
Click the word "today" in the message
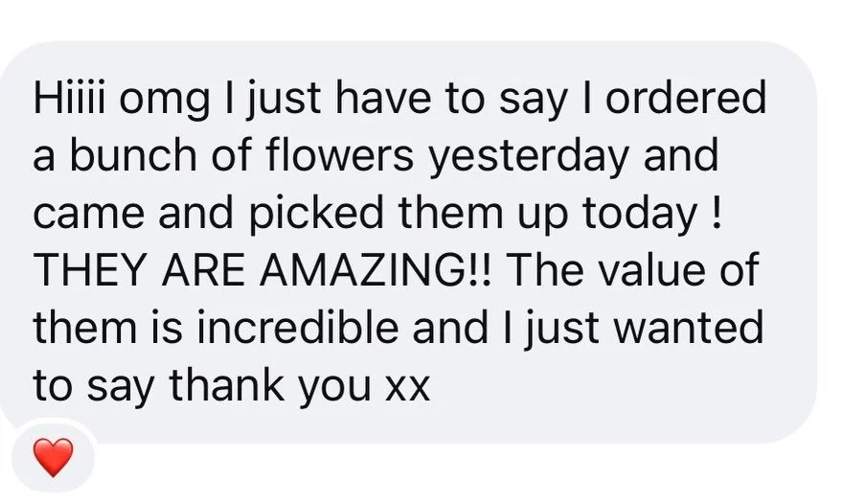click(x=639, y=217)
